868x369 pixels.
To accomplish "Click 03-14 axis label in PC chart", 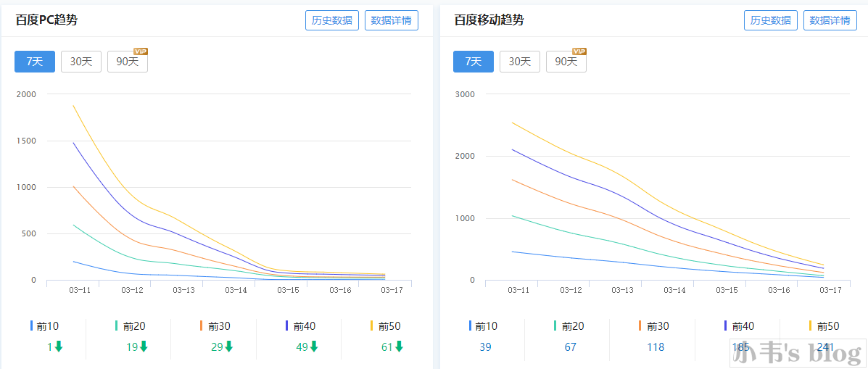I will tap(236, 290).
